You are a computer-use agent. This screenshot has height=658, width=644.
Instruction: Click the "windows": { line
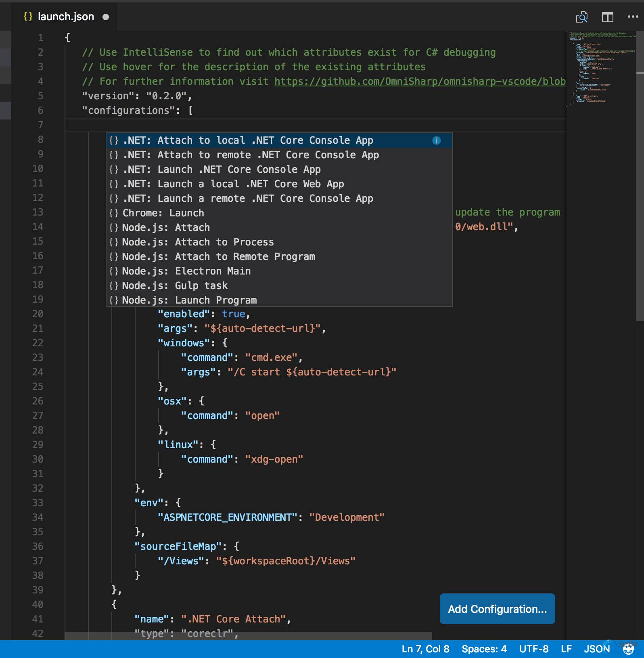[x=192, y=343]
